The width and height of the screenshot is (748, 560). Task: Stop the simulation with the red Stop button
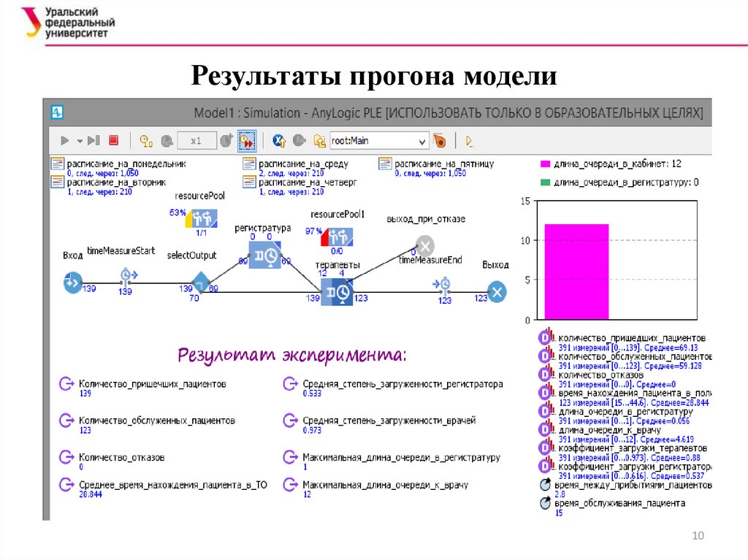(x=113, y=140)
